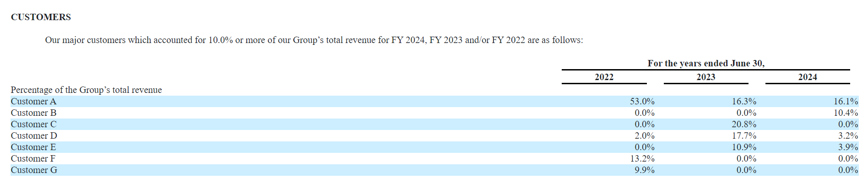Click the major customers intro sentence
Viewport: 868px width, 184px height.
(x=314, y=40)
